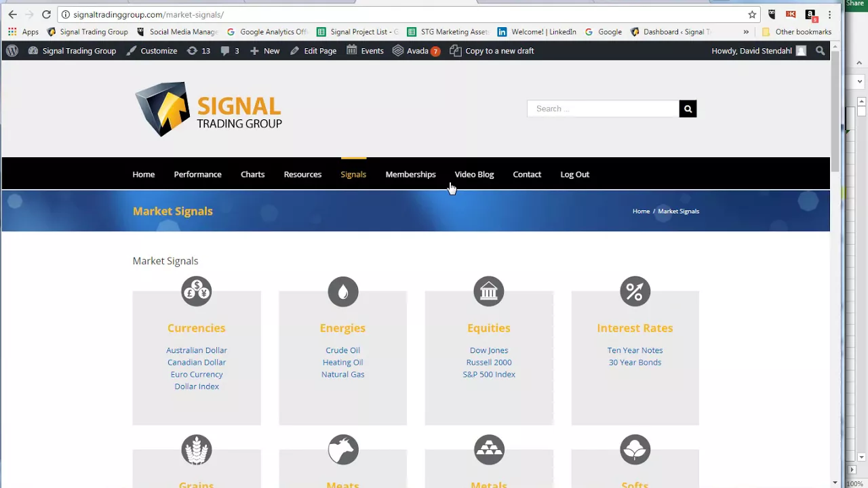Click the site Search input field
The height and width of the screenshot is (488, 868).
(x=603, y=108)
